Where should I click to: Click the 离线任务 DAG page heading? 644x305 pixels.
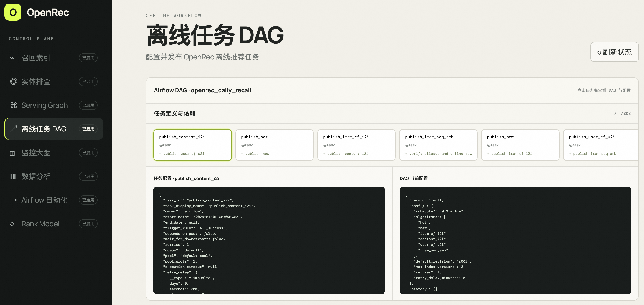[215, 35]
